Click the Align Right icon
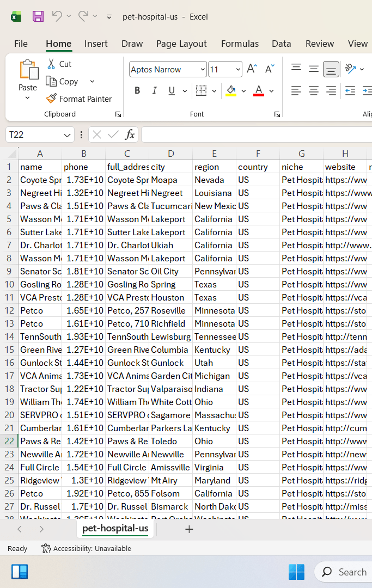The width and height of the screenshot is (372, 588). tap(331, 91)
